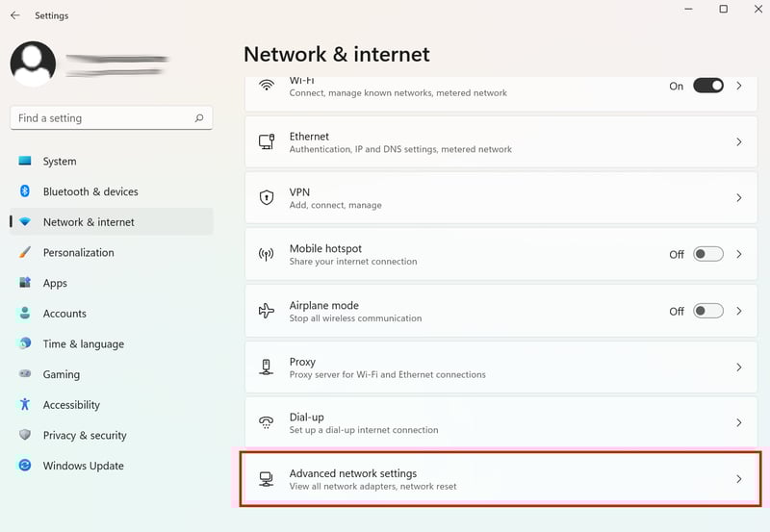Click the VPN shield icon
770x532 pixels.
267,198
